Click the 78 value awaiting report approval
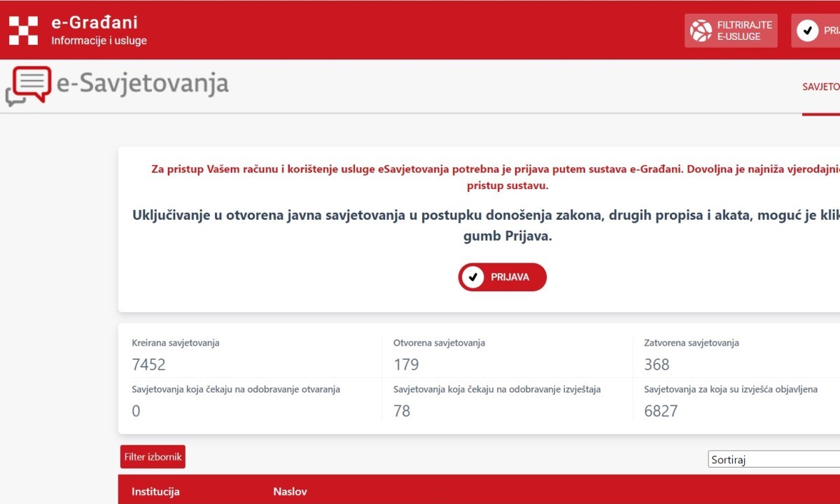 pos(402,411)
